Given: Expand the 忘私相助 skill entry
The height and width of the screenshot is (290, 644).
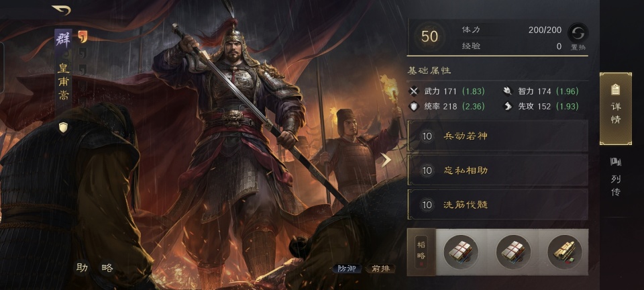Looking at the screenshot, I should click(x=497, y=170).
